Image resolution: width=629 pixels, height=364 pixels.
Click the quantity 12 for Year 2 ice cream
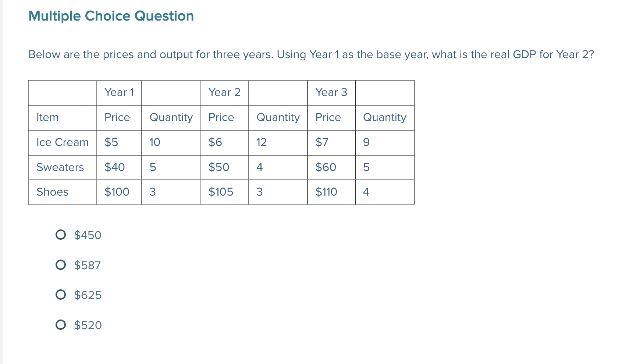click(262, 143)
